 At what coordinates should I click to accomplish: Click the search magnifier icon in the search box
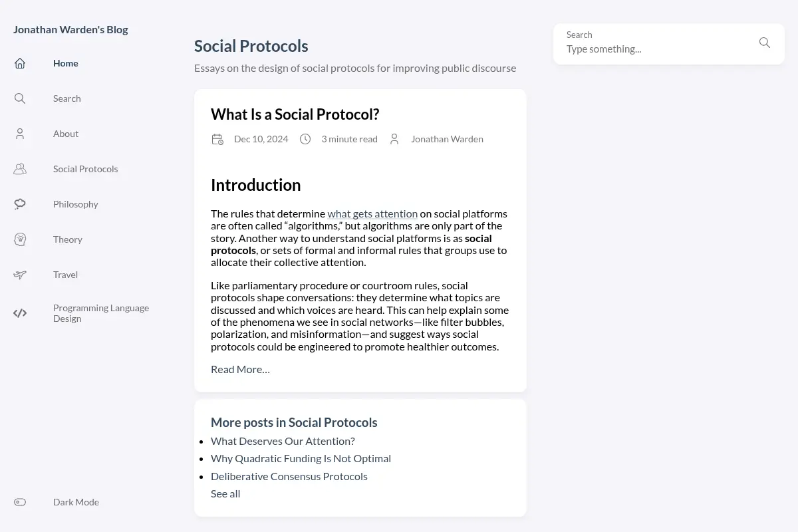coord(765,43)
